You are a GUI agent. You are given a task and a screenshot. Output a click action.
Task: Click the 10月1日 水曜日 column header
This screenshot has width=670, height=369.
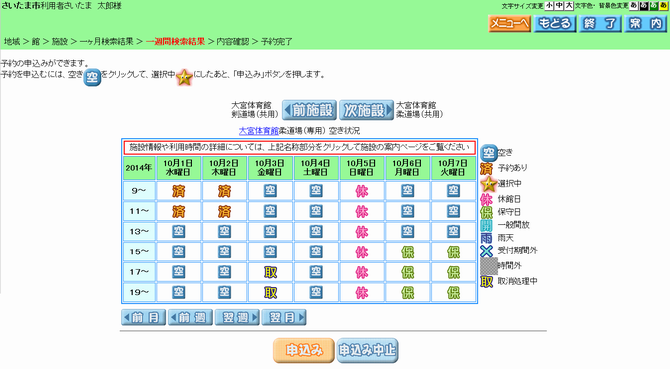pos(179,168)
